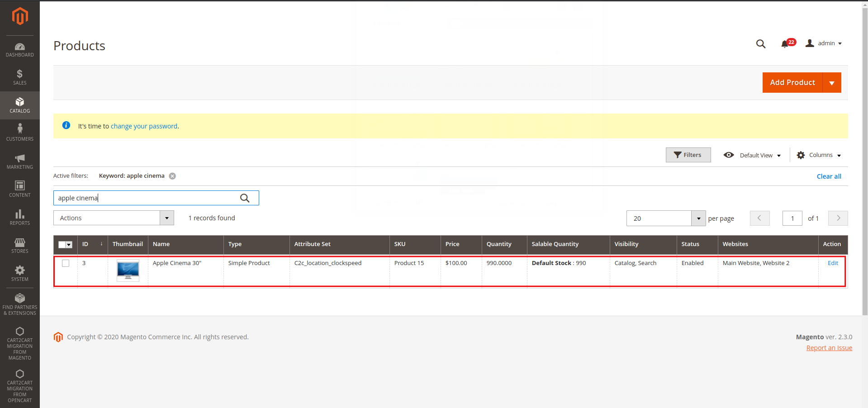This screenshot has width=868, height=408.
Task: Sort by the Quantity column
Action: coord(504,244)
